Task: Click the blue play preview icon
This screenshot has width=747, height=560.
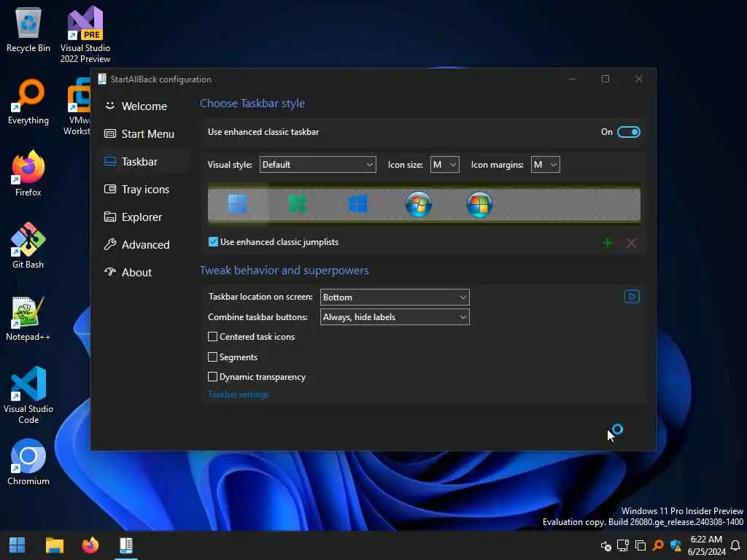Action: point(632,297)
